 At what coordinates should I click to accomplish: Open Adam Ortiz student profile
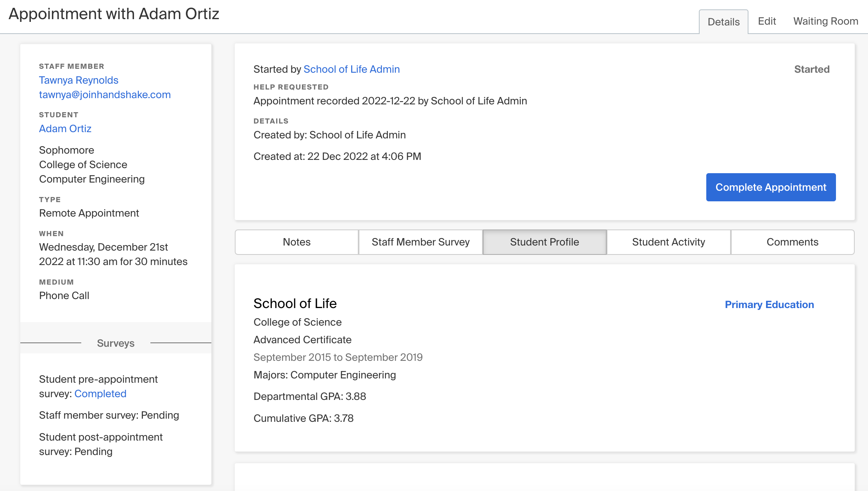65,129
